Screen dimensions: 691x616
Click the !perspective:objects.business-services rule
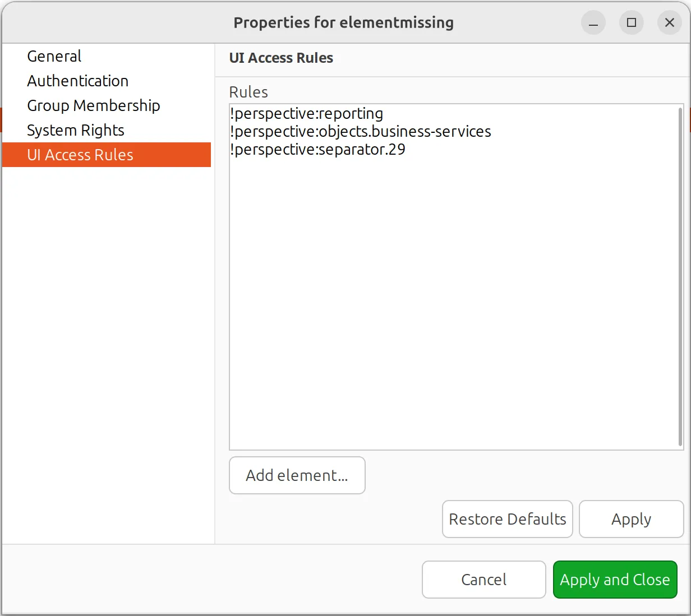click(x=361, y=131)
